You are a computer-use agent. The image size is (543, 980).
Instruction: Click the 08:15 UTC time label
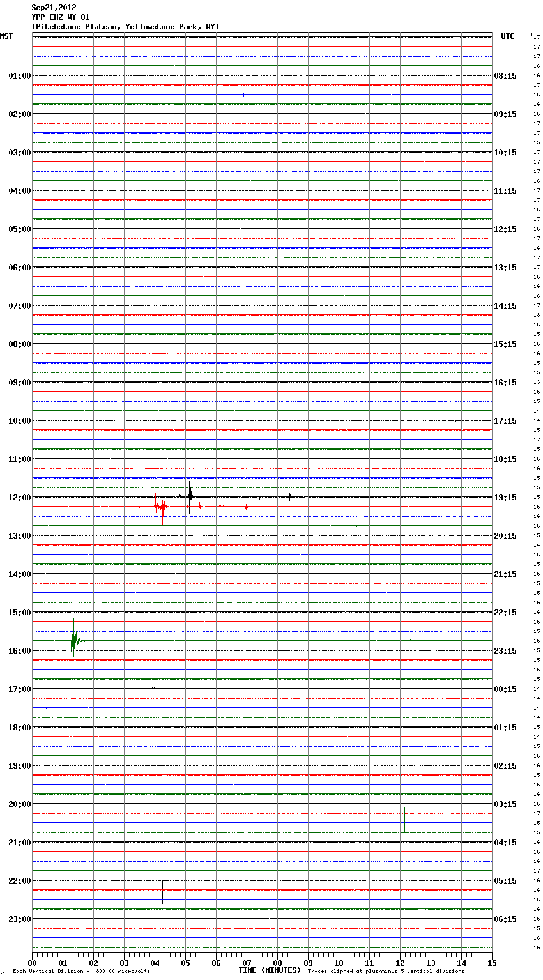click(505, 76)
